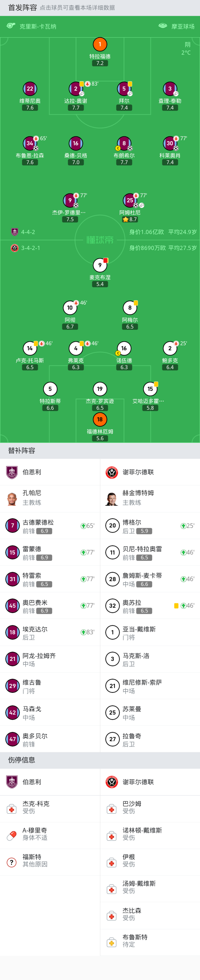Image resolution: width=200 pixels, height=980 pixels.
Task: Click goalkeeper 福德林厄姆's orange 18 badge
Action: (100, 419)
